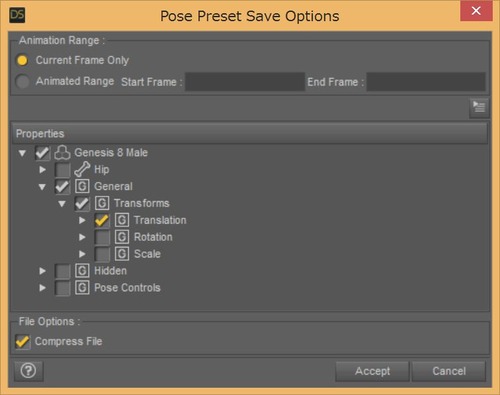The height and width of the screenshot is (395, 500).
Task: Uncheck the Genesis 8 Male checkbox
Action: 42,153
